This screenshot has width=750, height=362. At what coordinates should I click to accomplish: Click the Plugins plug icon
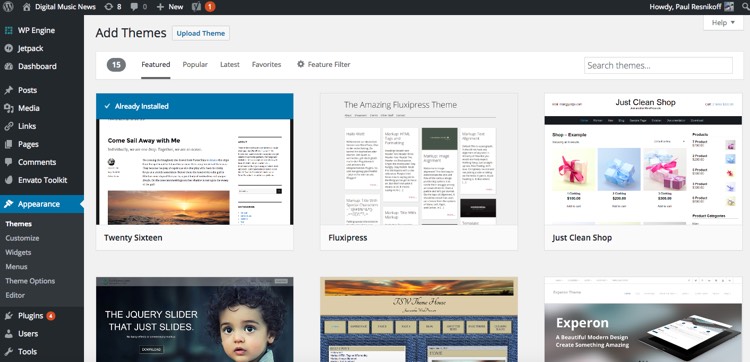point(8,316)
